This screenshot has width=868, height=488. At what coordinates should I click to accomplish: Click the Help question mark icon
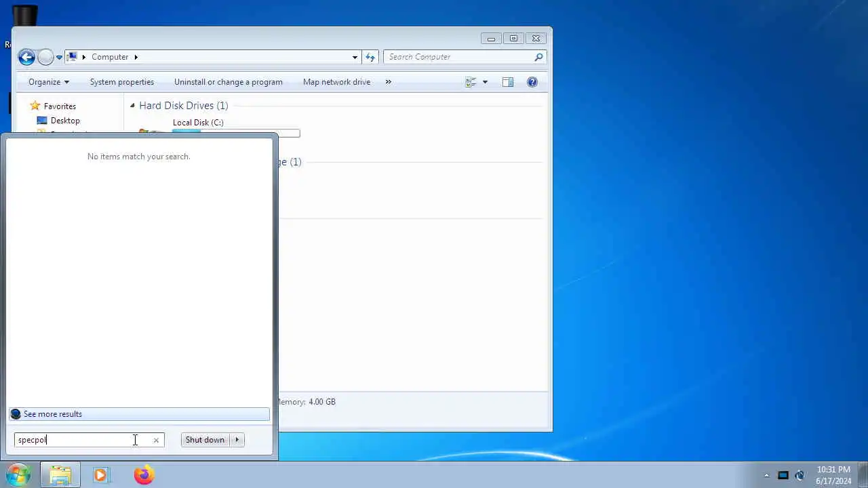(x=532, y=82)
